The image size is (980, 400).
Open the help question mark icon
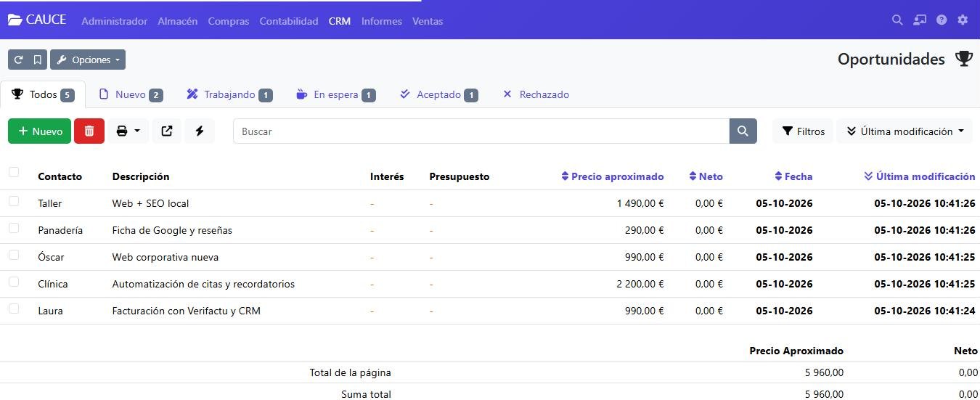click(x=942, y=20)
